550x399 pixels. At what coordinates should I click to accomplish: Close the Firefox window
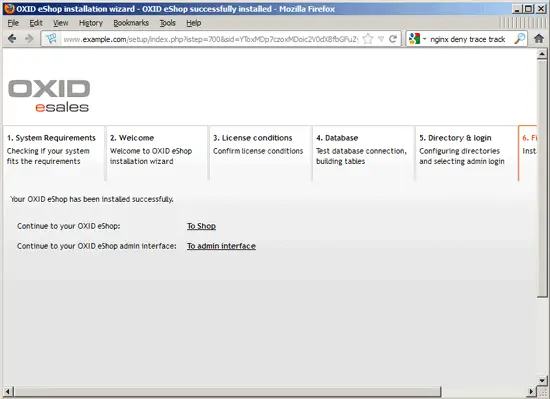click(541, 9)
